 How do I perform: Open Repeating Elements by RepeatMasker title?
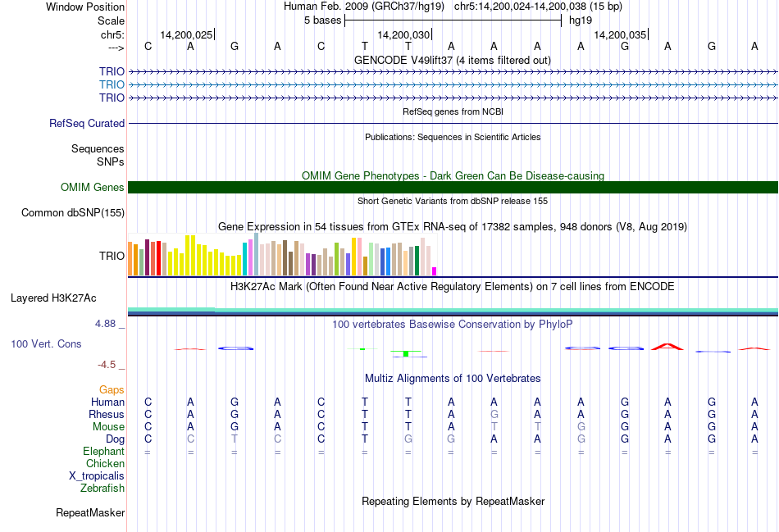453,501
